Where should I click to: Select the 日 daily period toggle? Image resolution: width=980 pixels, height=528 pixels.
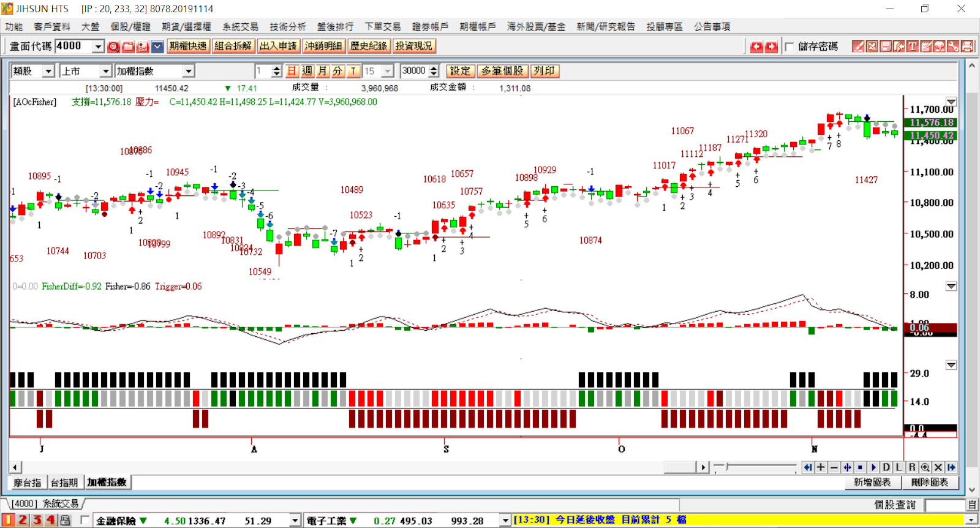click(x=292, y=71)
